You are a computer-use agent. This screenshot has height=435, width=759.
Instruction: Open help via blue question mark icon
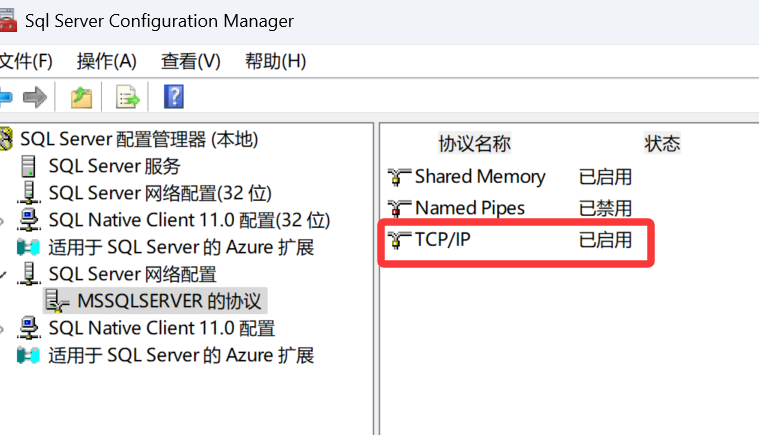point(174,97)
